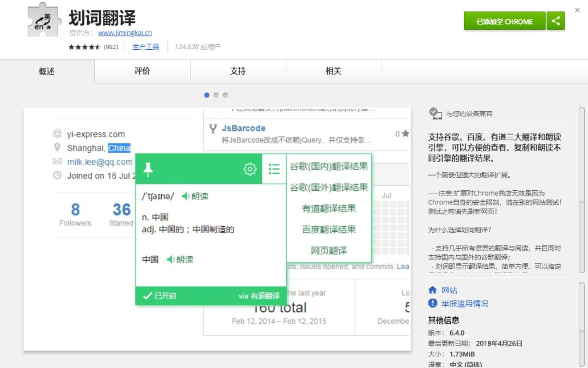Click the organization icon beside yi-express.com

coord(57,134)
